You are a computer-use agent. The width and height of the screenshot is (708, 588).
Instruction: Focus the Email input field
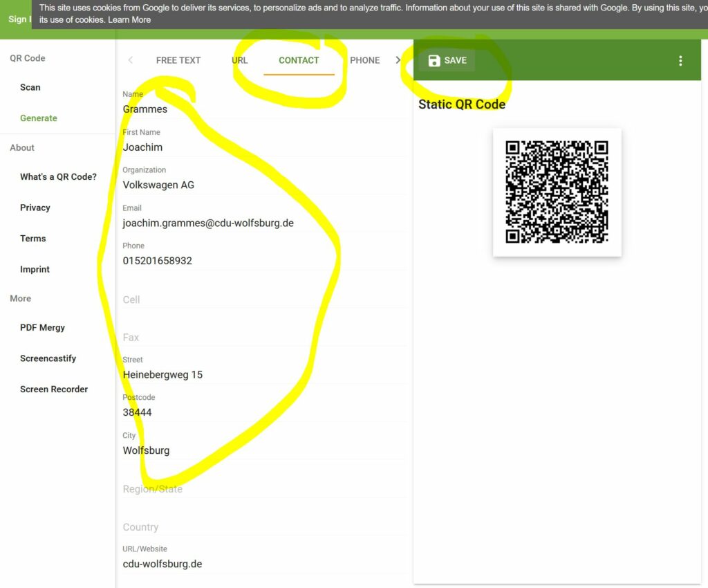264,223
